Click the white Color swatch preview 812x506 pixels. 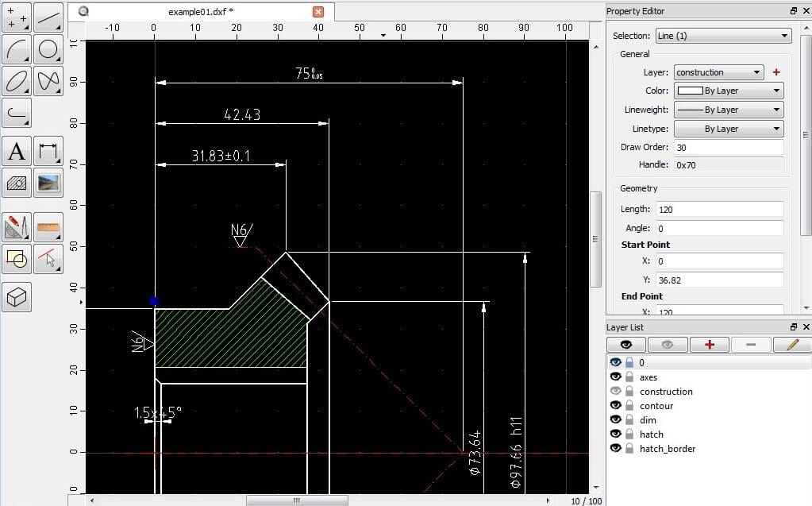[691, 91]
